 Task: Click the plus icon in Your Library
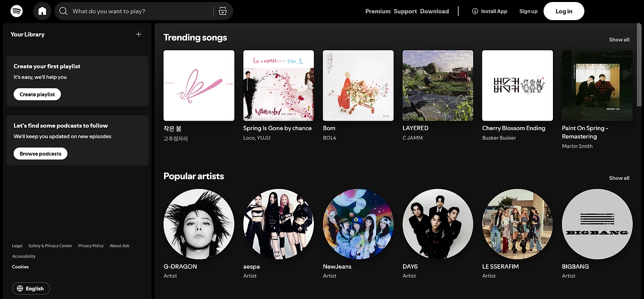coord(139,34)
